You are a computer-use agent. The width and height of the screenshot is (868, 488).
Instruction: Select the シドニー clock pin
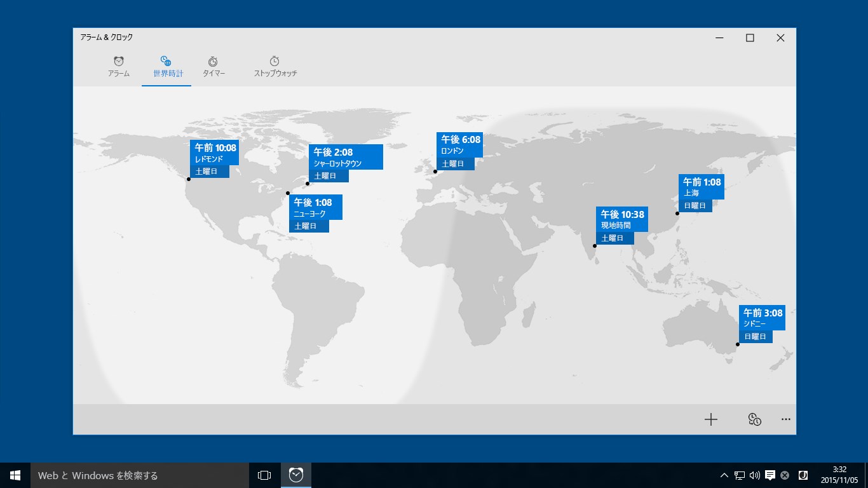pyautogui.click(x=761, y=318)
